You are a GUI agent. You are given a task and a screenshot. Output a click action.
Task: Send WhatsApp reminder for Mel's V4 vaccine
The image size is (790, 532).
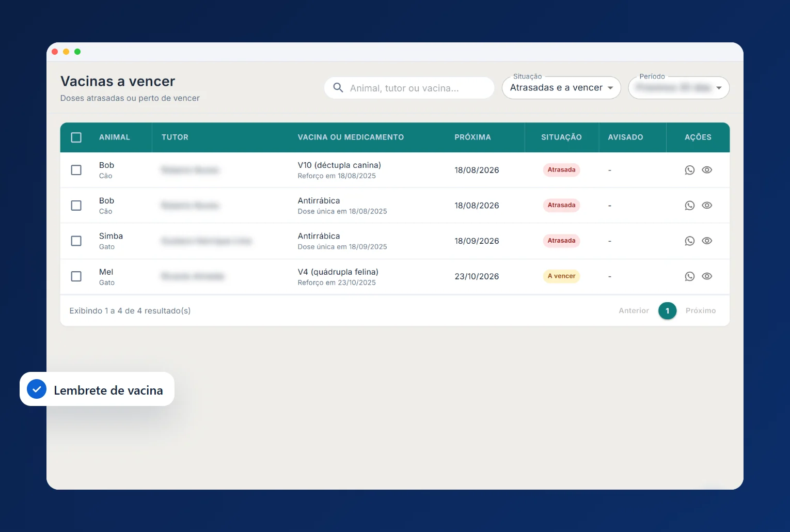689,276
